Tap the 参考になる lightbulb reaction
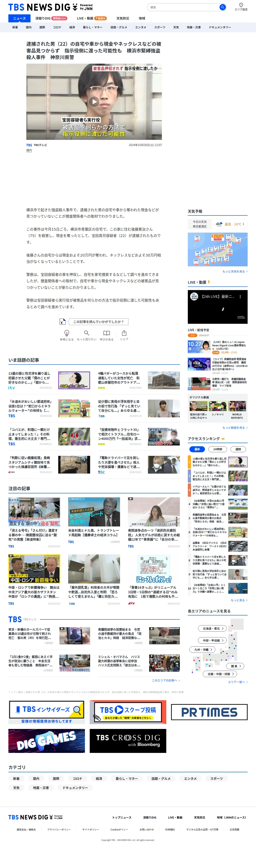Screen dimensions: 256x868 (x=67, y=335)
